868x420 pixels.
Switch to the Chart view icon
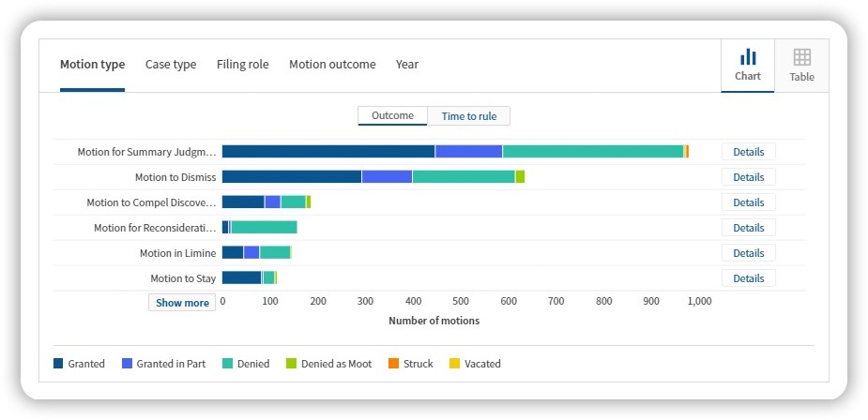pyautogui.click(x=747, y=57)
